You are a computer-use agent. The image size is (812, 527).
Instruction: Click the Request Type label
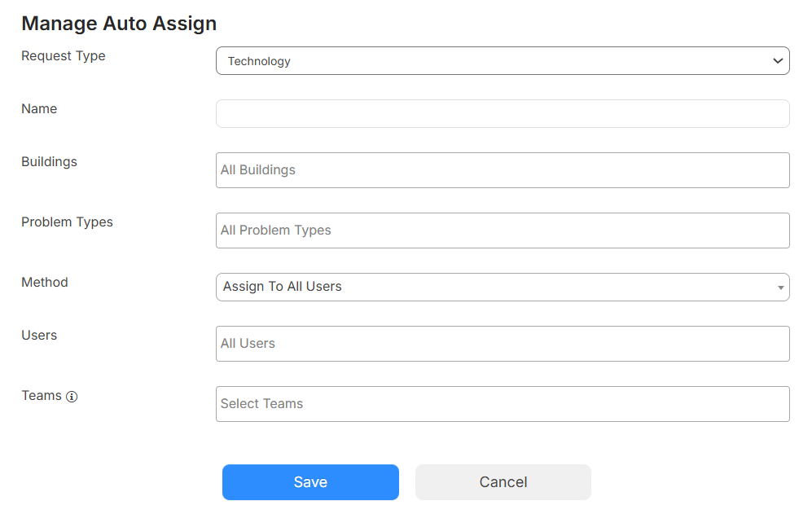pyautogui.click(x=63, y=55)
